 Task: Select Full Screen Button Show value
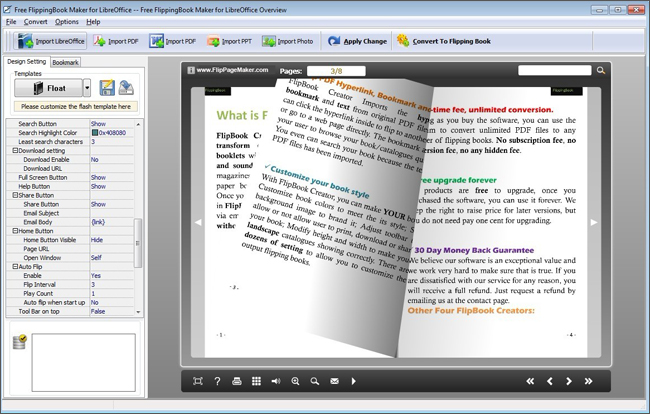[x=112, y=177]
